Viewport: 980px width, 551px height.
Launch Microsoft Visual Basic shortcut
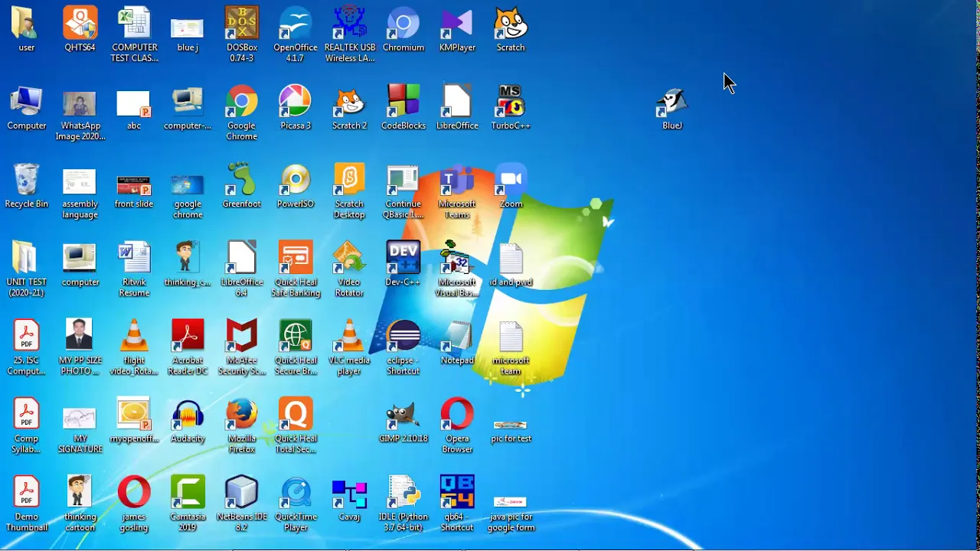(x=457, y=269)
